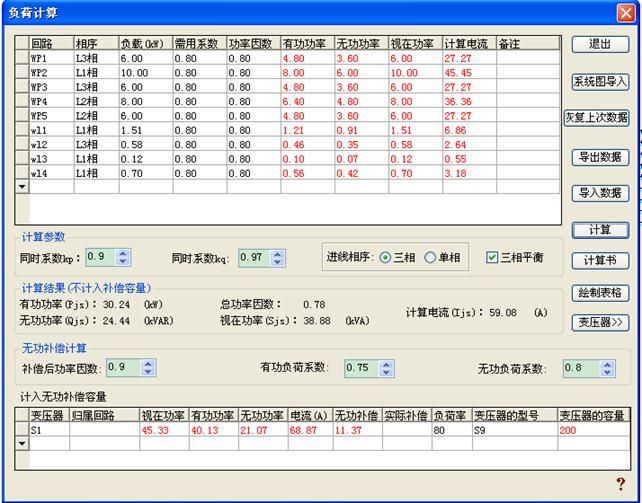Click load value 0.58 in wl2 row

(146, 144)
